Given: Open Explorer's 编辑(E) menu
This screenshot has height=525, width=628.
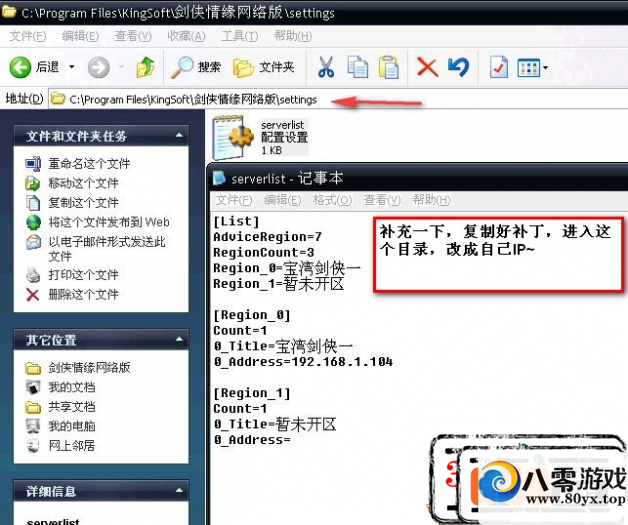Looking at the screenshot, I should tap(80, 36).
